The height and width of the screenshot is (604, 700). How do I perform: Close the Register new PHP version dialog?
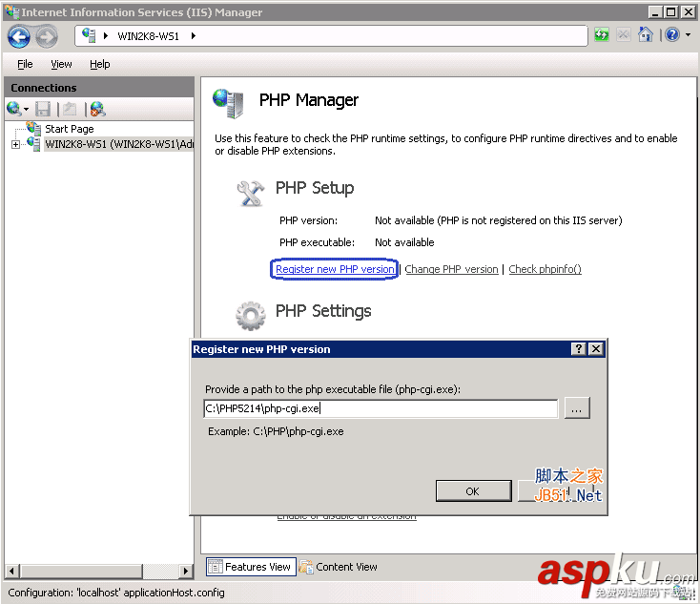coord(596,349)
